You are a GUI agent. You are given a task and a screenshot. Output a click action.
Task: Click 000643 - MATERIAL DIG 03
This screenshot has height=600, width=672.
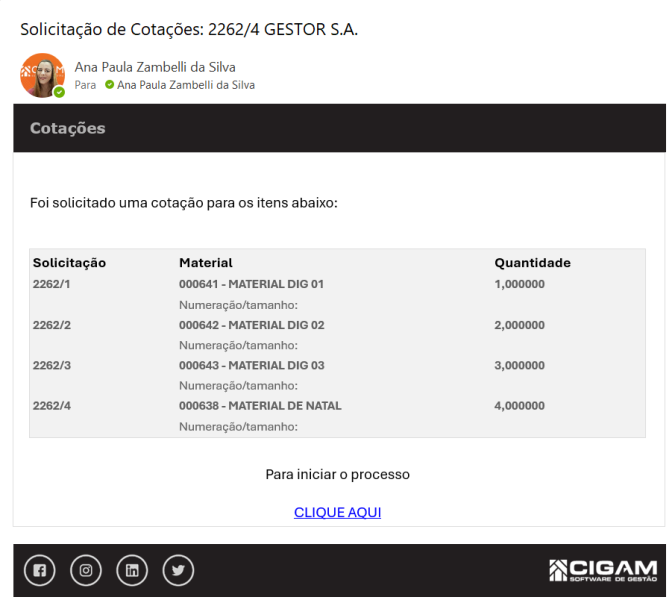click(252, 365)
